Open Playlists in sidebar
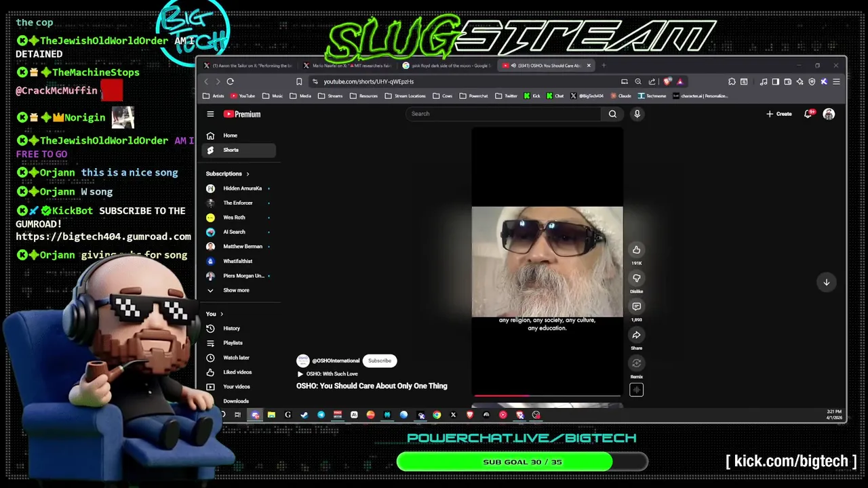The width and height of the screenshot is (868, 488). click(x=238, y=343)
